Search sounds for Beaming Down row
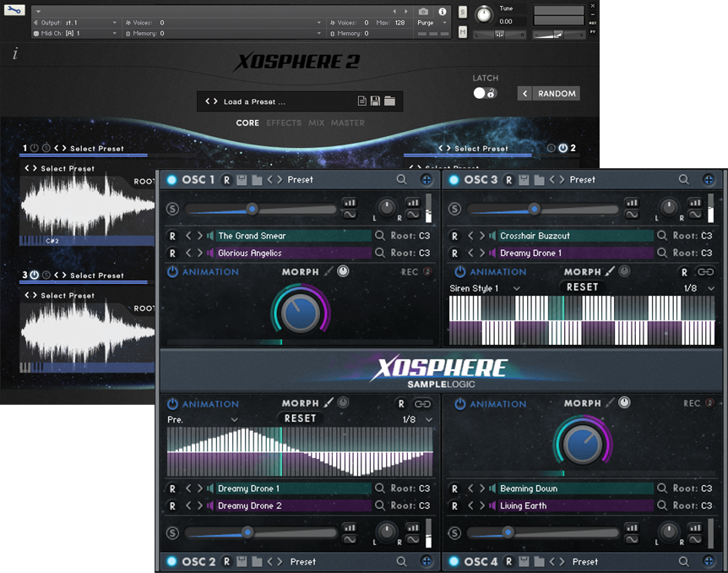 pyautogui.click(x=662, y=488)
